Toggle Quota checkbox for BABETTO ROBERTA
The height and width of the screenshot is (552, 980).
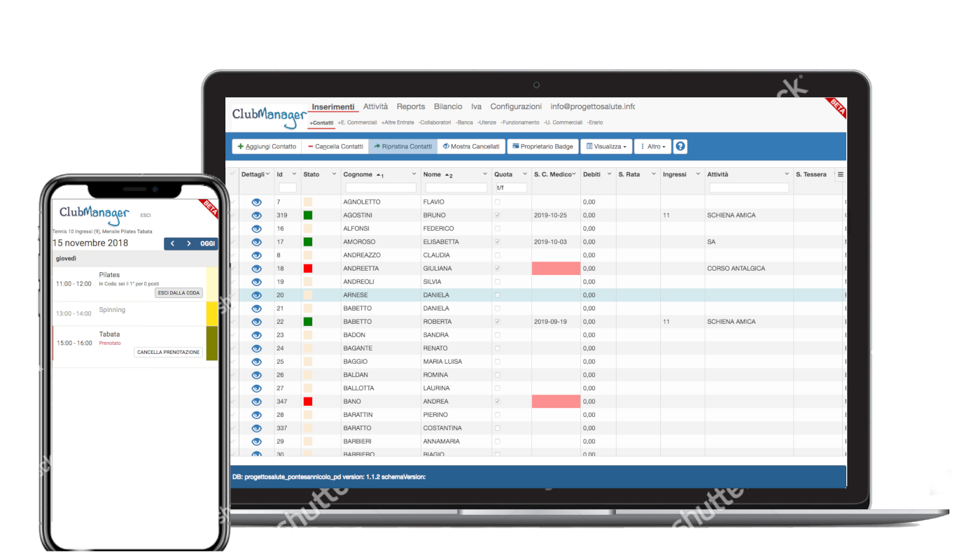tap(498, 322)
